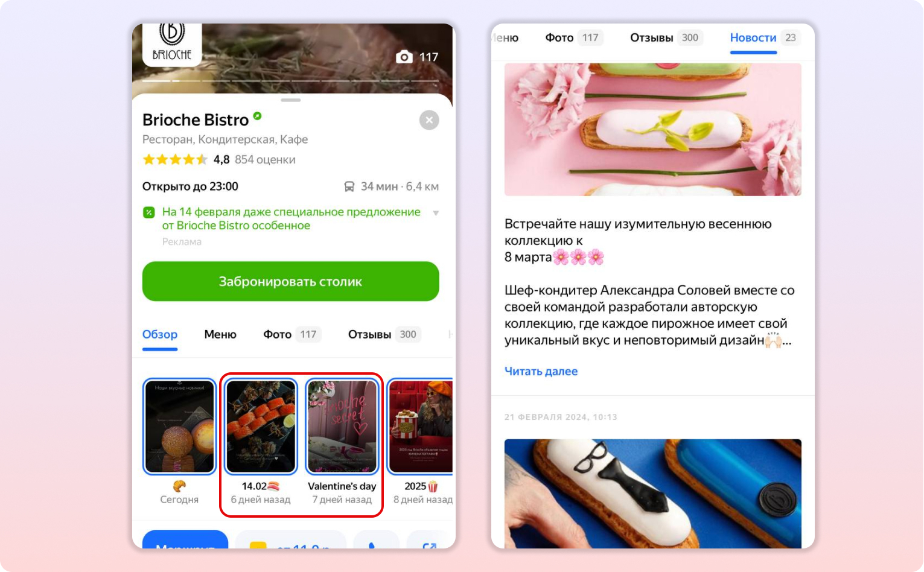Tap the share icon in the bottom action row
The image size is (924, 572).
[x=429, y=542]
